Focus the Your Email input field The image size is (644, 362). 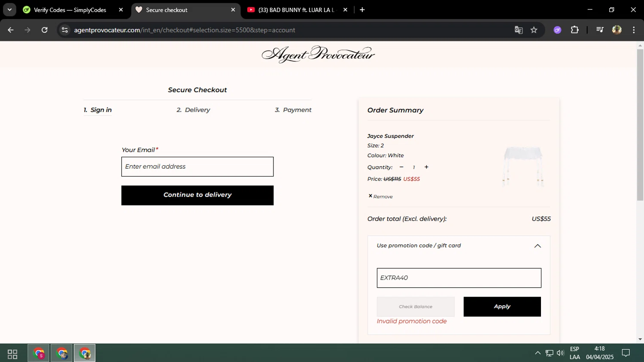[x=197, y=167]
